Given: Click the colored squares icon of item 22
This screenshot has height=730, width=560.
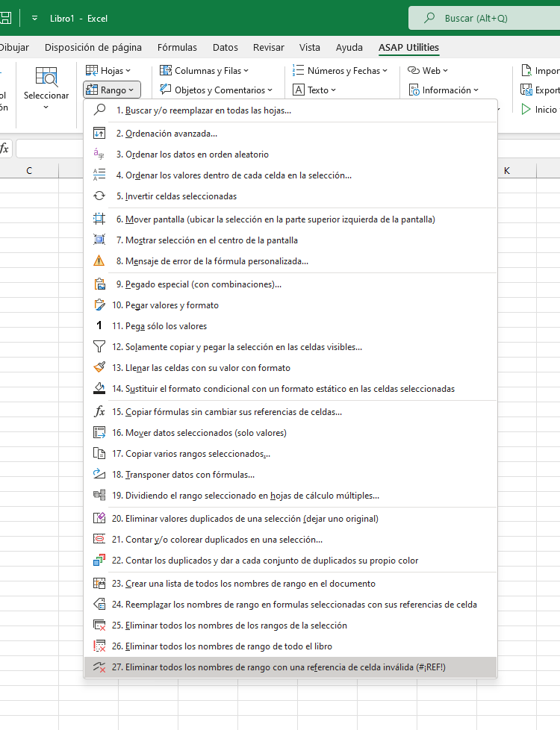Looking at the screenshot, I should pyautogui.click(x=99, y=560).
